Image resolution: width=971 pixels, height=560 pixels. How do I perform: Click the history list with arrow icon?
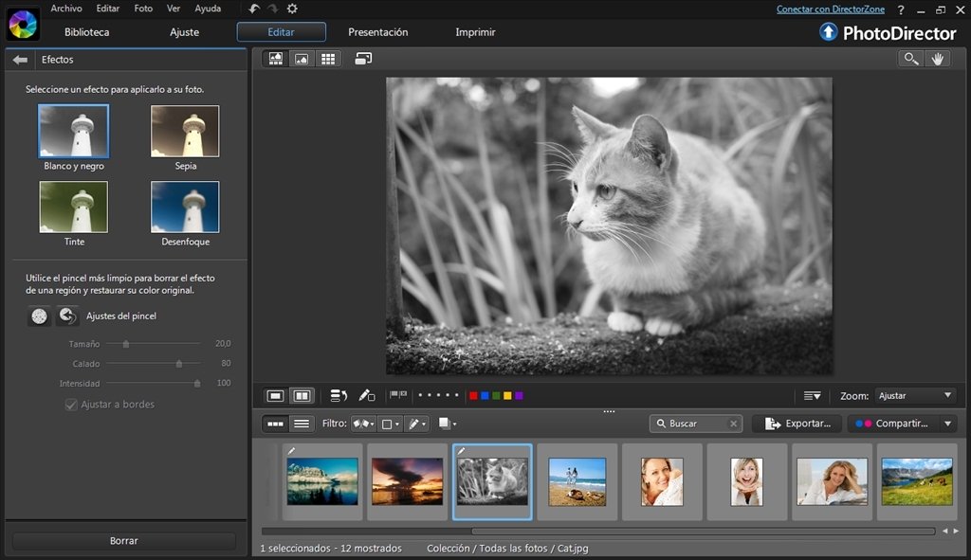click(x=339, y=395)
